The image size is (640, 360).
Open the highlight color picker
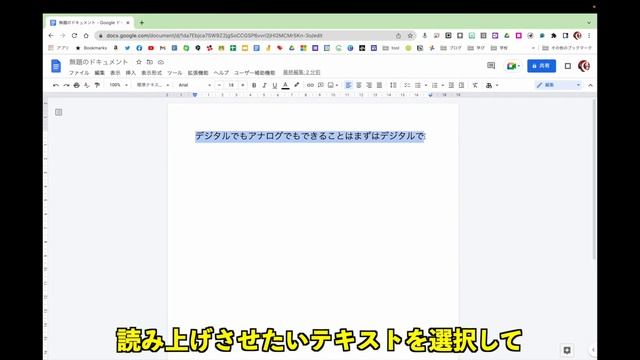click(296, 85)
